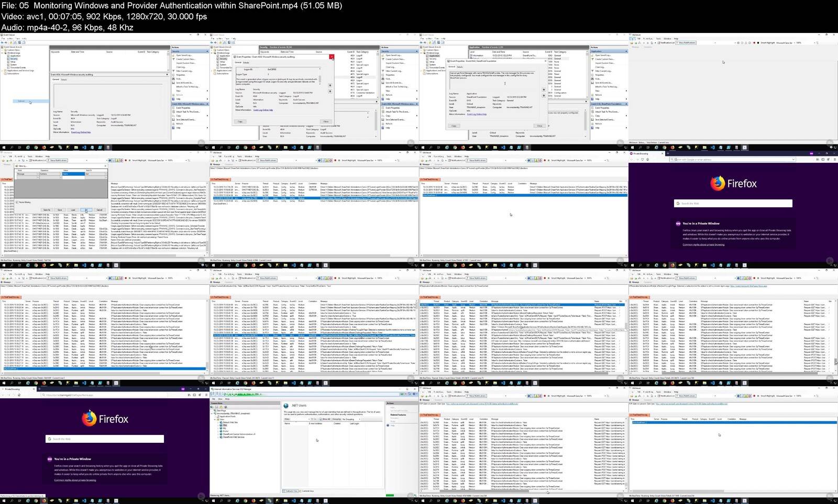Click VS Code icon in first Event Viewer frame's taskbar

coord(85,148)
